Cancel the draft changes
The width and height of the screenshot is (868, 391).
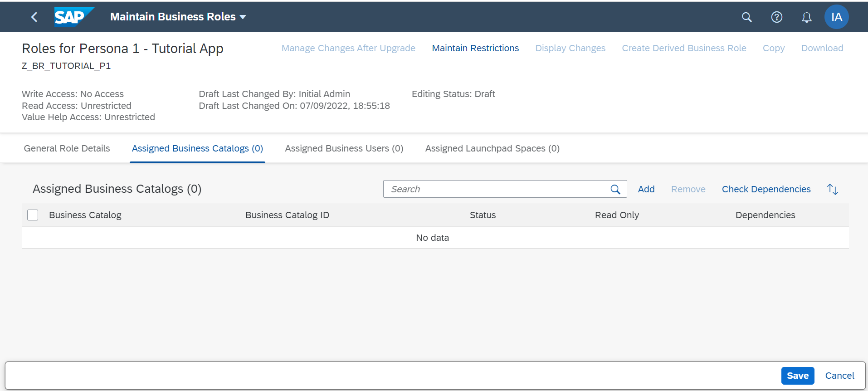click(839, 376)
